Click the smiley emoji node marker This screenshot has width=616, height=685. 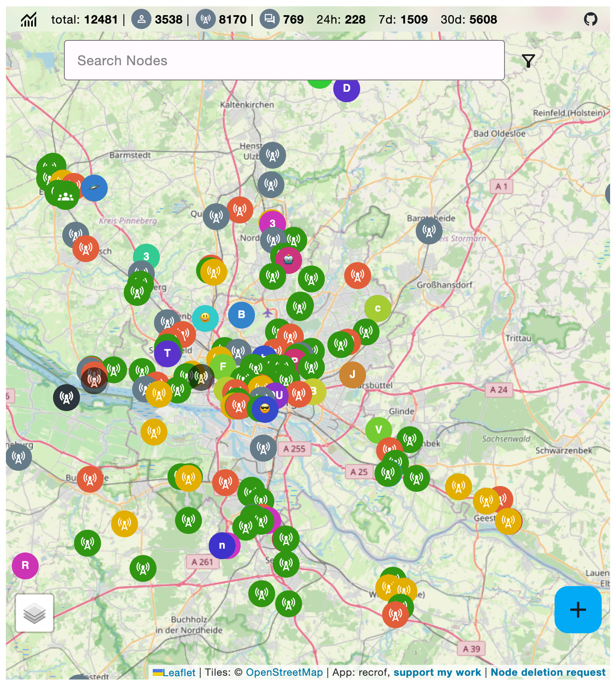click(205, 318)
